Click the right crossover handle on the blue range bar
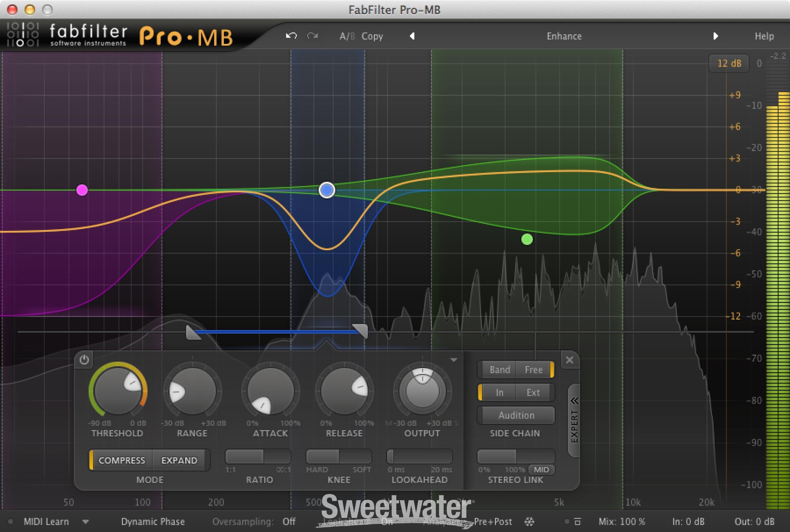790x532 pixels. coord(360,332)
